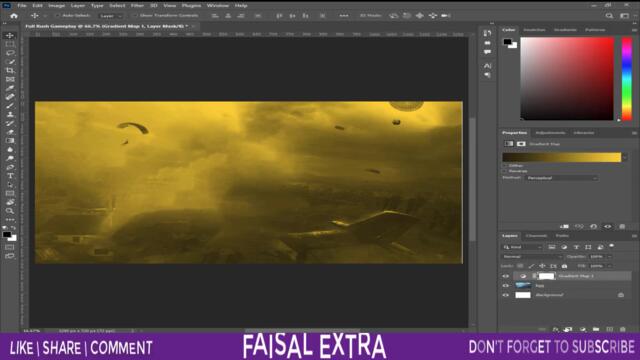Switch to the Adjustments tab
Viewport: 640px width, 360px height.
point(551,133)
